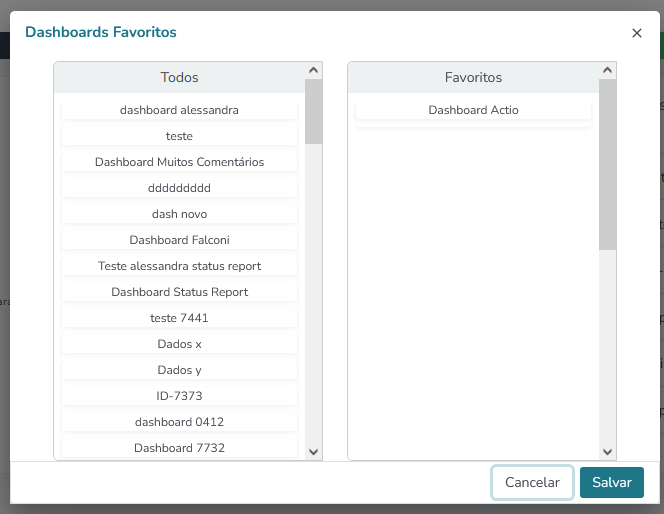Choose the 'teste 7441' dashboard

(x=179, y=318)
